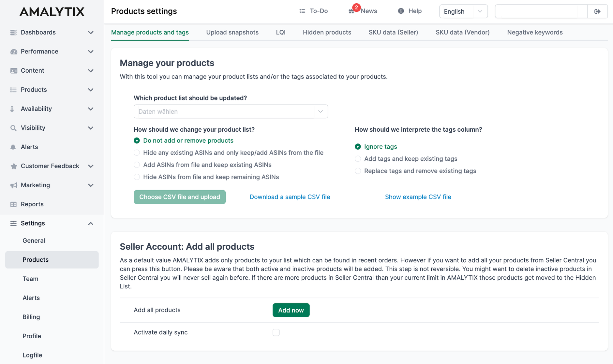This screenshot has width=613, height=364.
Task: Click the 'Add now' button
Action: 291,310
